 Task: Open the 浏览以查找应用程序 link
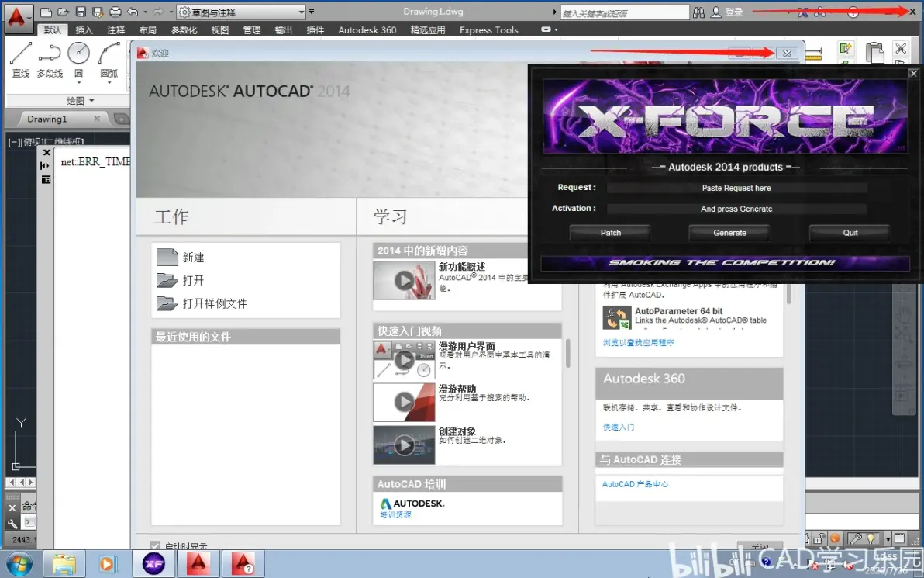click(x=638, y=342)
